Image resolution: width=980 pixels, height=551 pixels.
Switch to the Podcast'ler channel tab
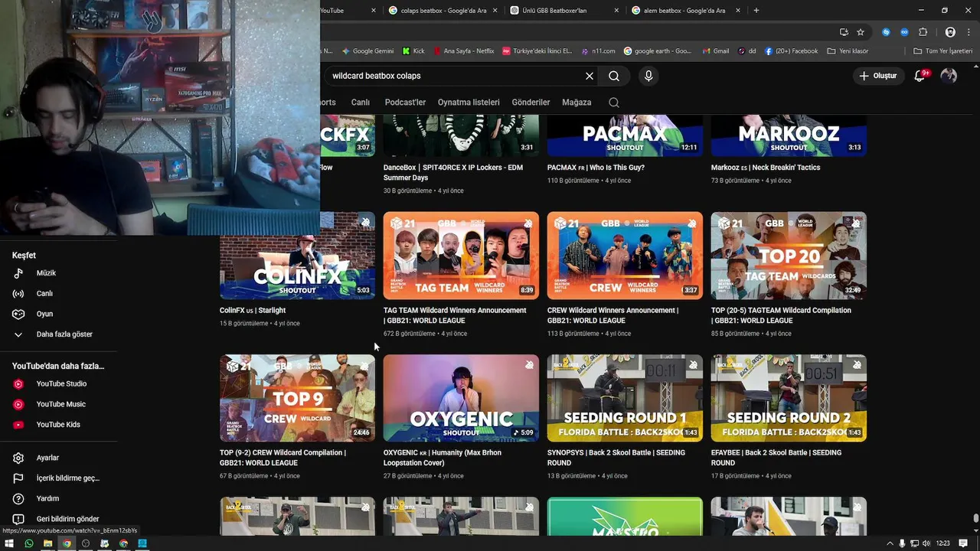pyautogui.click(x=405, y=103)
